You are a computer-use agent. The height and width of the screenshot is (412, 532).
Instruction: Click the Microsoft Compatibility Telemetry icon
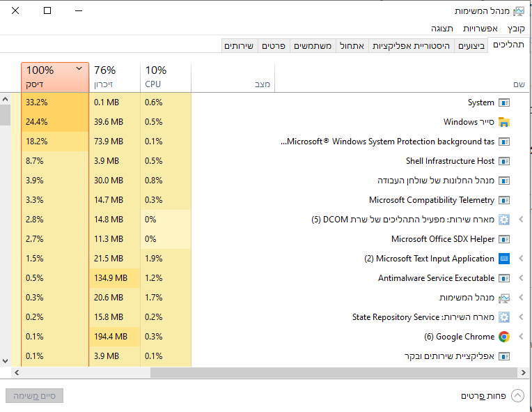tap(504, 200)
